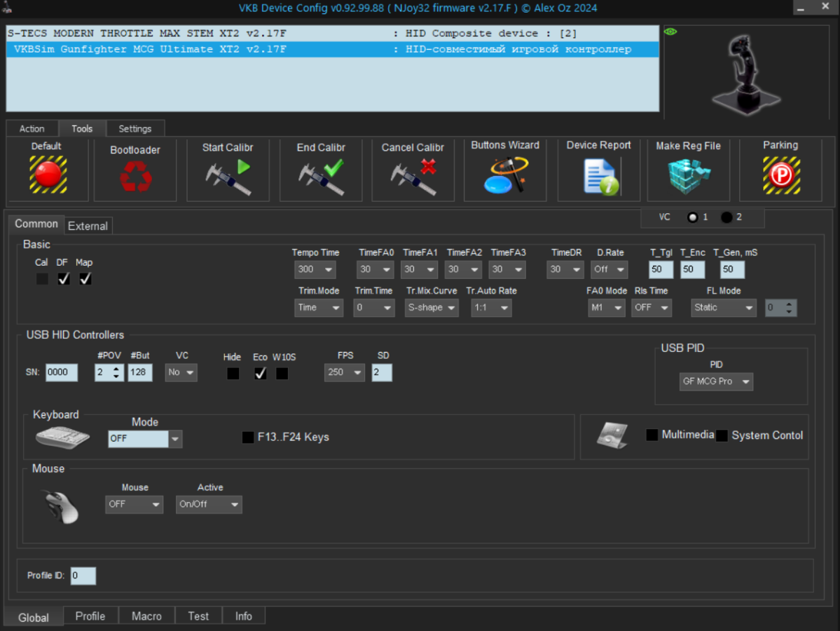
Task: Enable the Multimedia checkbox
Action: pyautogui.click(x=652, y=435)
